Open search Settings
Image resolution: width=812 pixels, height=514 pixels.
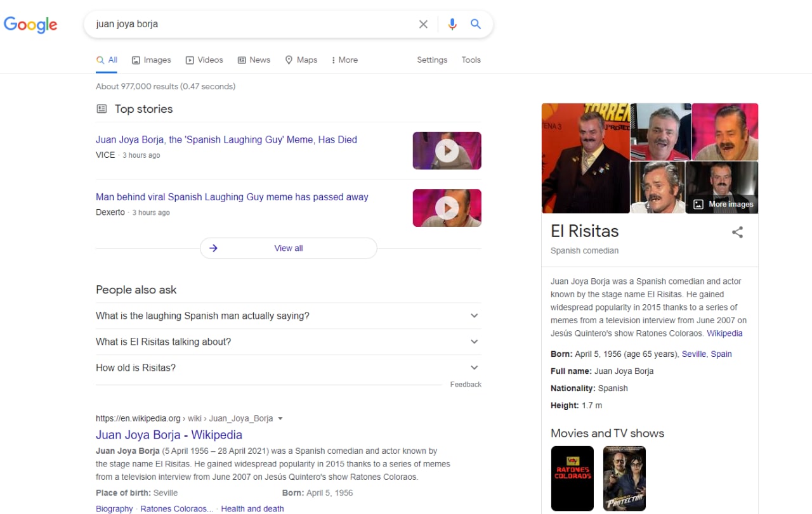(x=432, y=60)
